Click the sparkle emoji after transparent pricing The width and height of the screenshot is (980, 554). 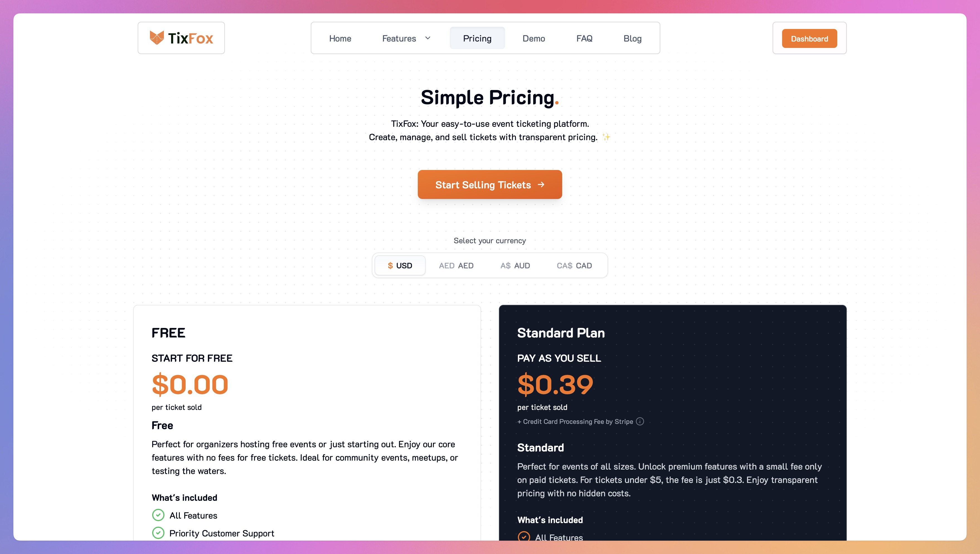click(x=606, y=137)
